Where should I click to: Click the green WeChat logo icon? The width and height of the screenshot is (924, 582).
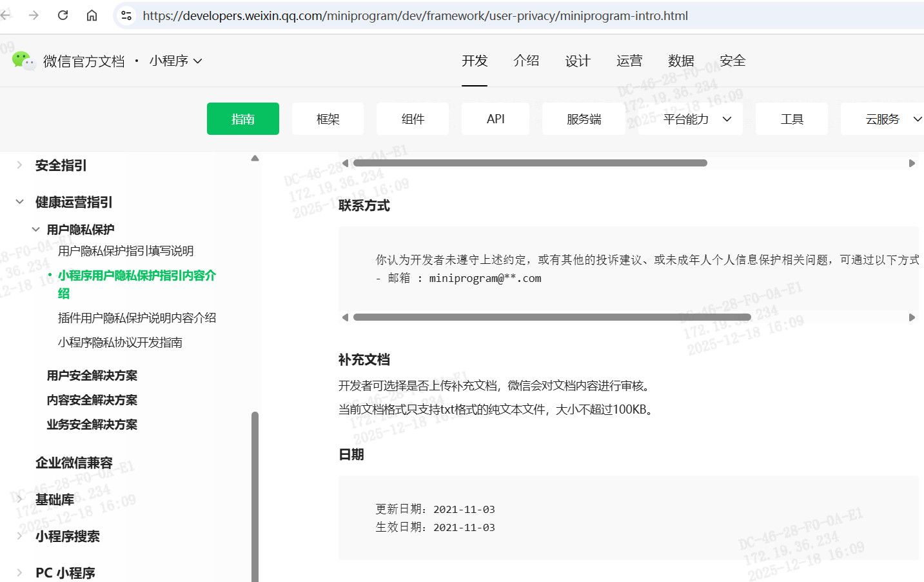[24, 61]
